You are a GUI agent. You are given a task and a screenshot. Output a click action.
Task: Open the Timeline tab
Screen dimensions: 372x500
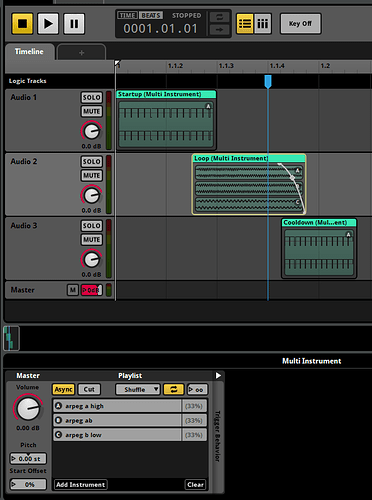29,52
